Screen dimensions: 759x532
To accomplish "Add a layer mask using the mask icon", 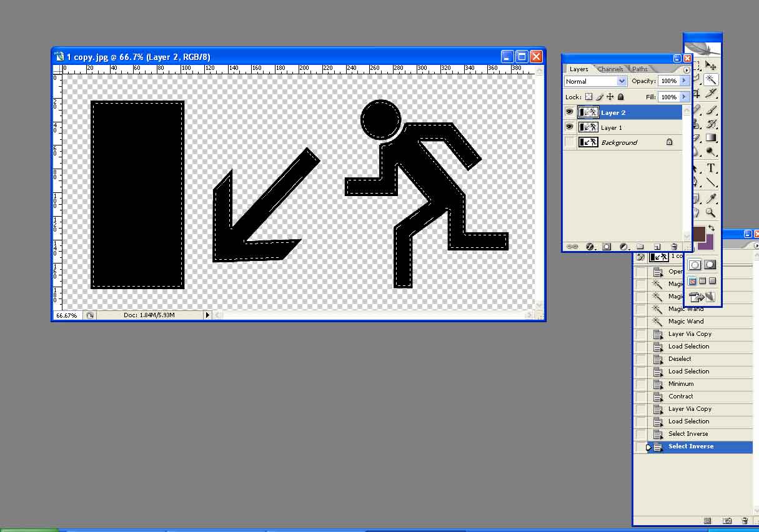I will [x=607, y=247].
